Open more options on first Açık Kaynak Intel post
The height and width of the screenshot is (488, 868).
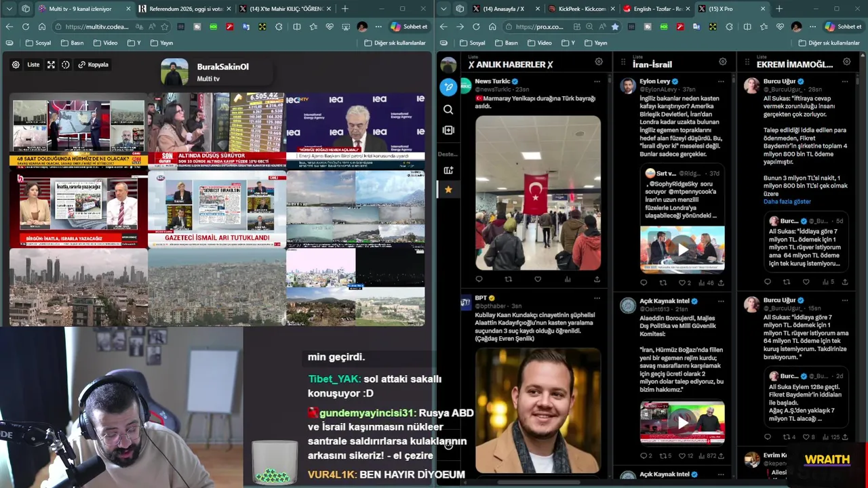[x=721, y=301]
